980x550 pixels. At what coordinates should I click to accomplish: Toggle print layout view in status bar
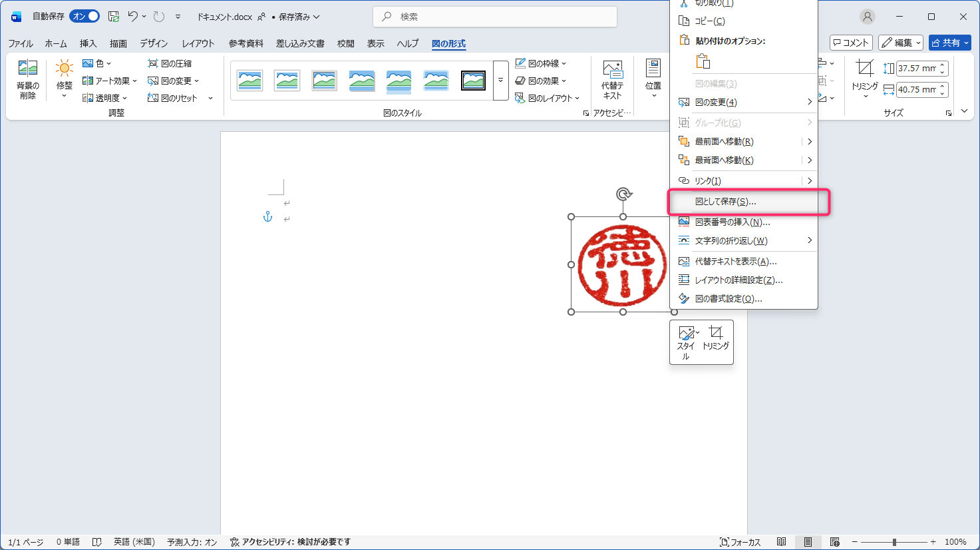click(x=808, y=542)
